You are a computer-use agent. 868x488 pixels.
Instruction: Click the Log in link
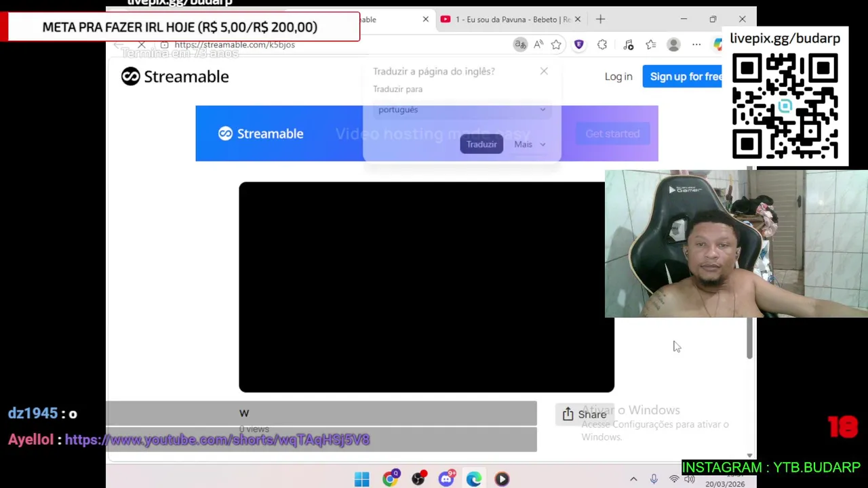(618, 77)
